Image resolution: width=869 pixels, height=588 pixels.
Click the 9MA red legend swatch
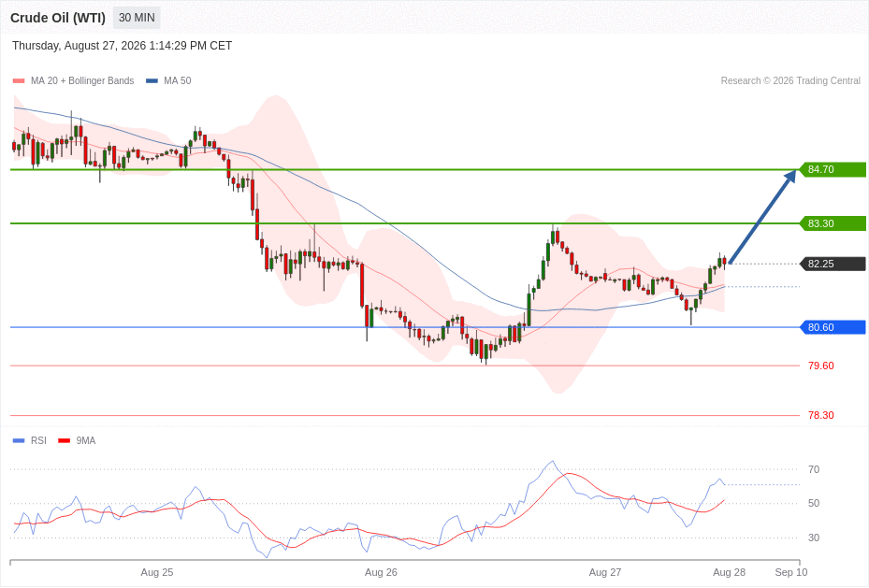click(65, 440)
